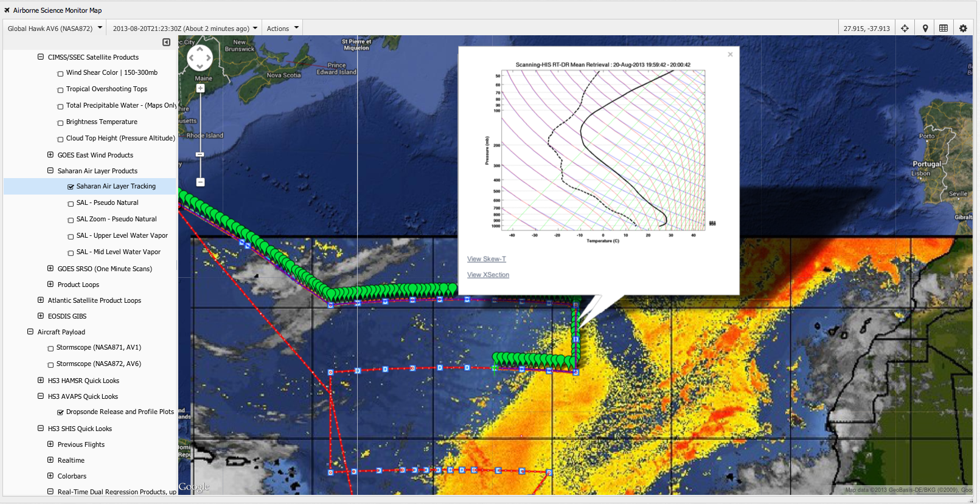
Task: Open the settings gear icon
Action: 963,29
